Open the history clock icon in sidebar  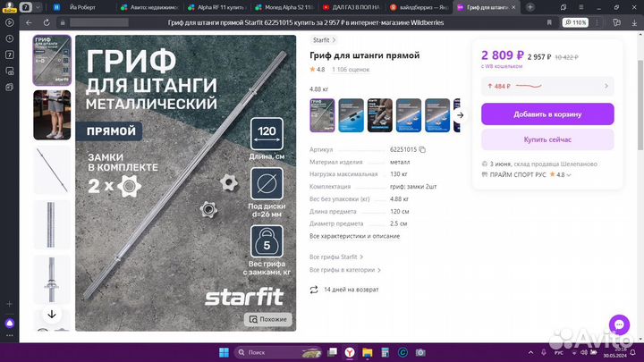[x=10, y=38]
